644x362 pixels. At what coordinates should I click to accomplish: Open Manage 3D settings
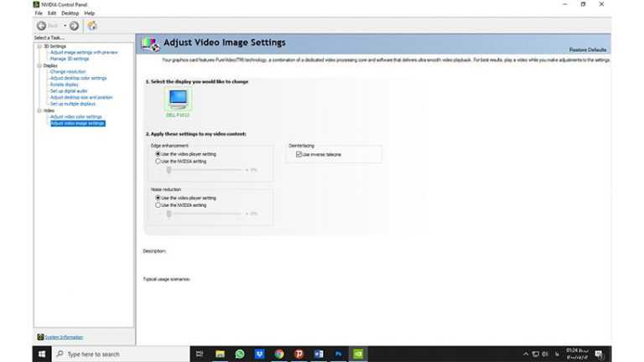pyautogui.click(x=70, y=59)
